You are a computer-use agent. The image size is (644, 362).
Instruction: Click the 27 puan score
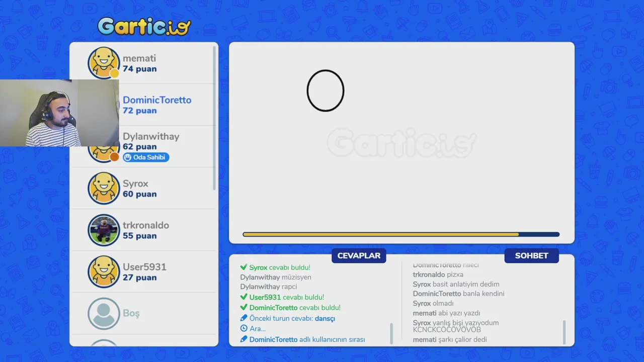139,278
